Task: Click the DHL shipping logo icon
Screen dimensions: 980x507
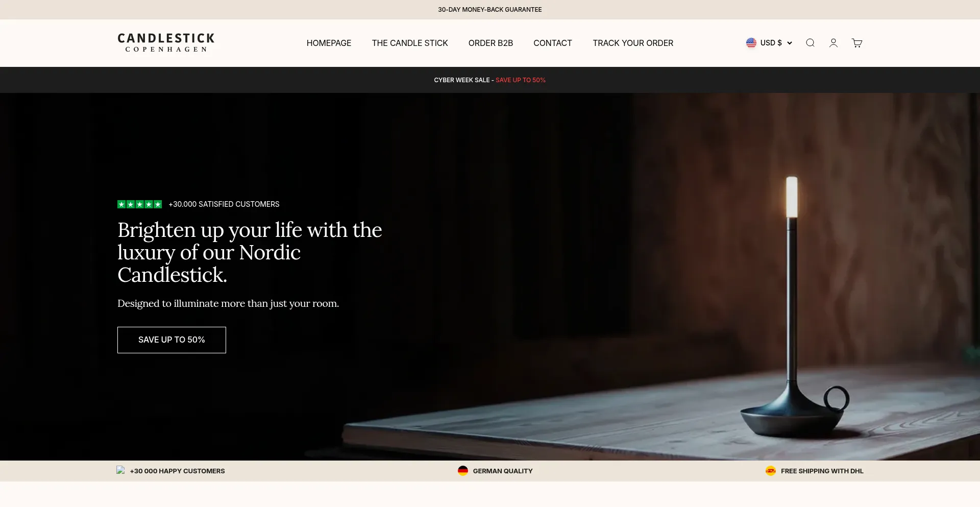Action: 771,471
